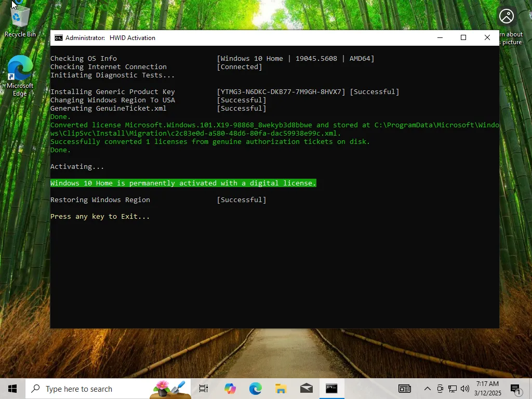This screenshot has height=399, width=532.
Task: Click the Successfully converted 1 licenses line
Action: pyautogui.click(x=210, y=141)
